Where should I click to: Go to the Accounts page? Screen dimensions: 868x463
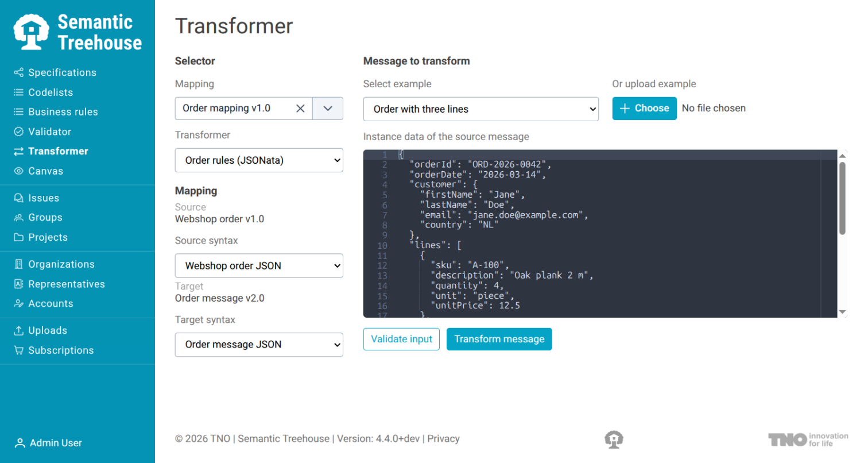(51, 304)
